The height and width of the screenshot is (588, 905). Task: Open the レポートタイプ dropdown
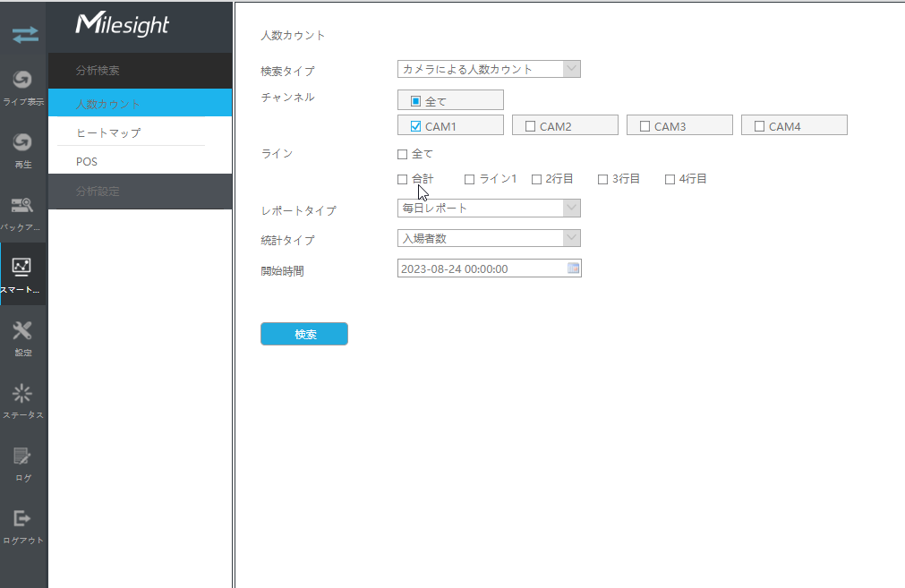571,209
